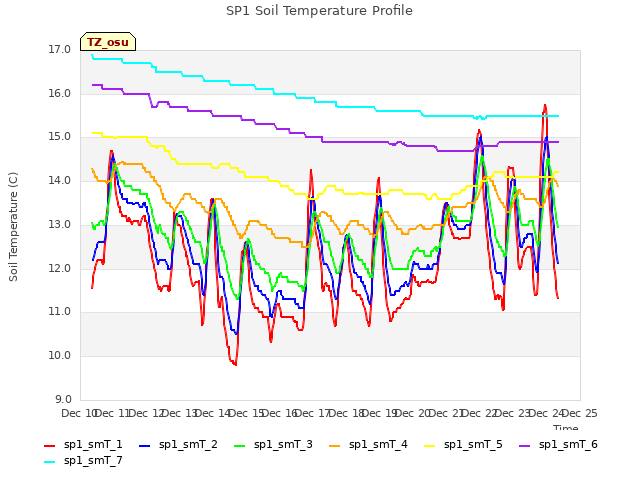Viewport: 640px width, 480px height.
Task: Click the Dec 10 x-axis date label
Action: [78, 413]
